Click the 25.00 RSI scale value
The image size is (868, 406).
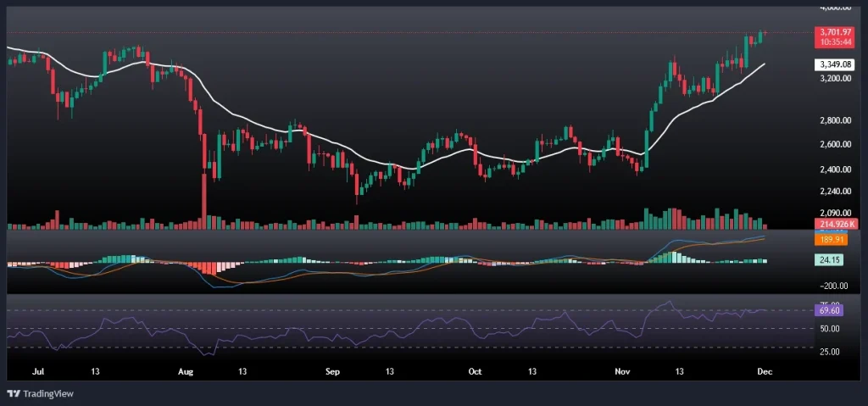pos(829,351)
